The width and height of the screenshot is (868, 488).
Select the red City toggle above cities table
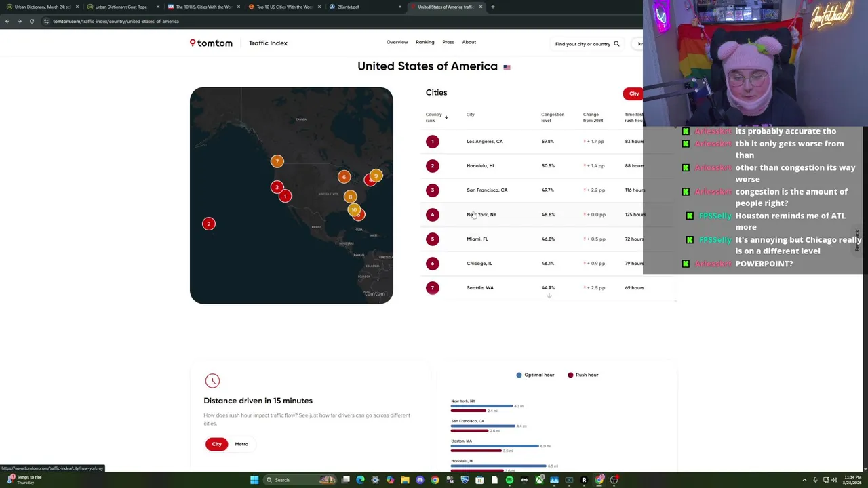633,94
